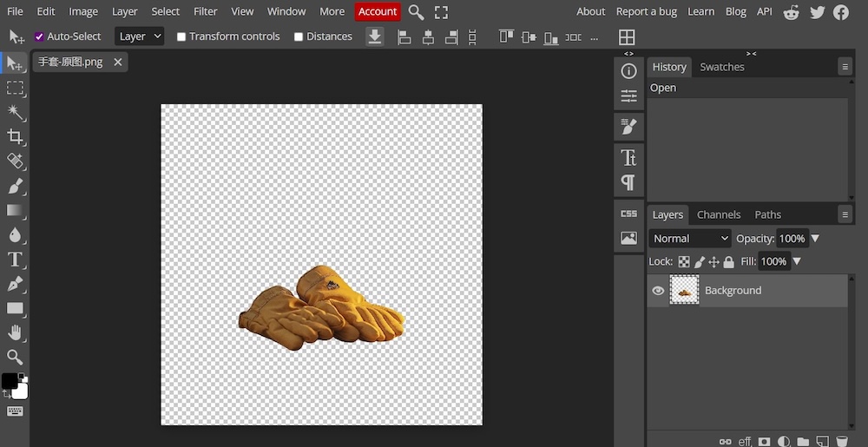Open the Report a bug link
This screenshot has height=447, width=868.
[x=647, y=11]
